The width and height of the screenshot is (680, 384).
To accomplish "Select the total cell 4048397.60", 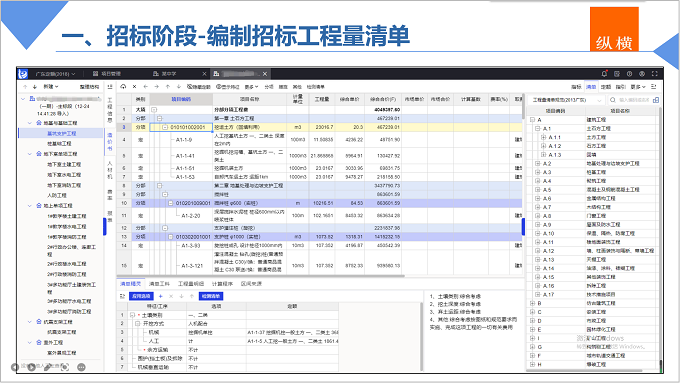I will click(382, 110).
